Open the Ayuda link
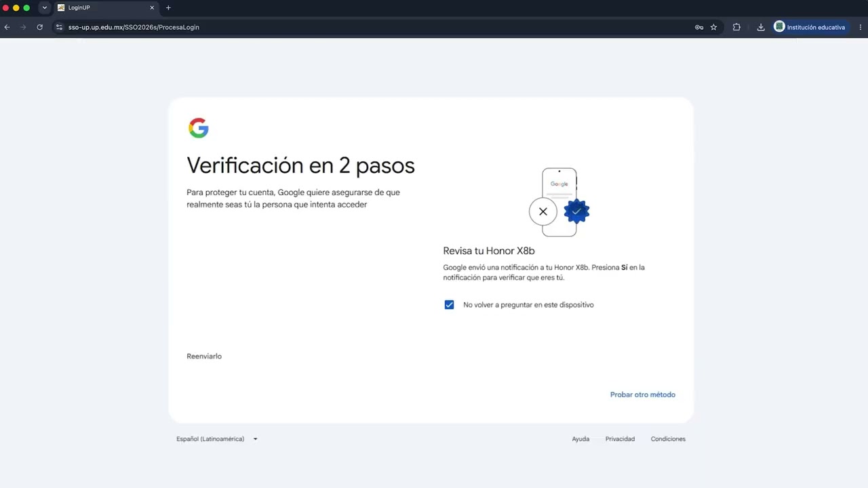 580,439
